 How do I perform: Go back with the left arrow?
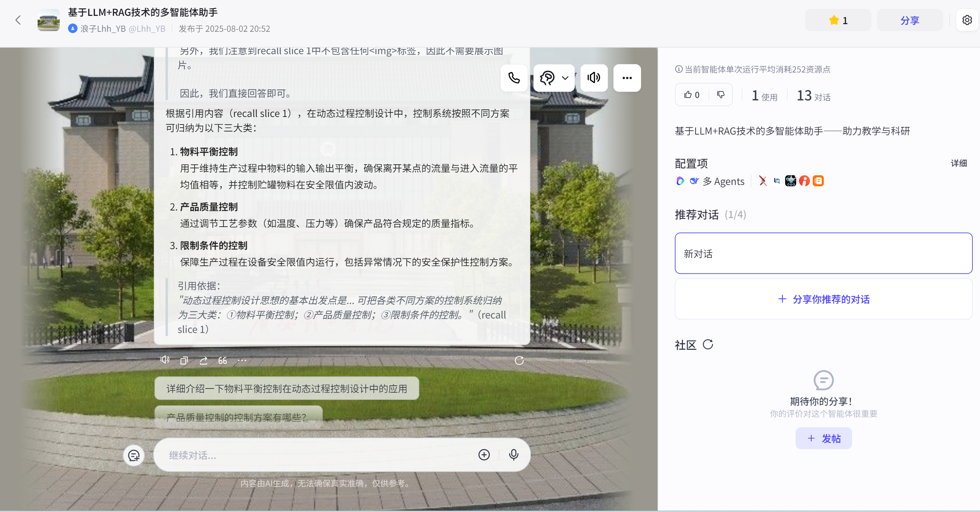tap(18, 20)
